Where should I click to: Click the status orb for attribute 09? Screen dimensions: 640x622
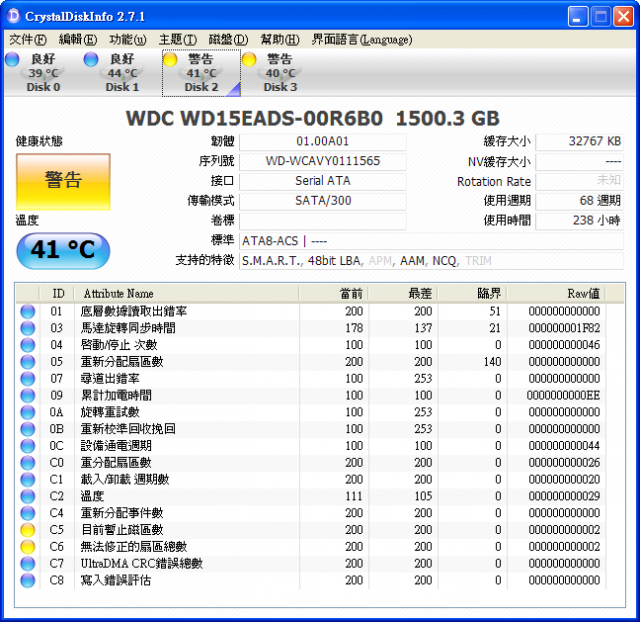point(28,395)
